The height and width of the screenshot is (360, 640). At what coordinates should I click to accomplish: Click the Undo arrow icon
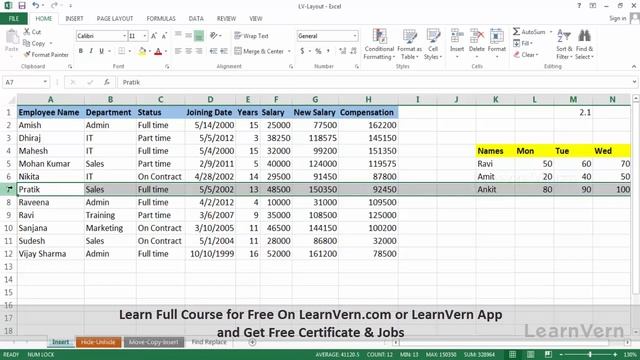36,6
